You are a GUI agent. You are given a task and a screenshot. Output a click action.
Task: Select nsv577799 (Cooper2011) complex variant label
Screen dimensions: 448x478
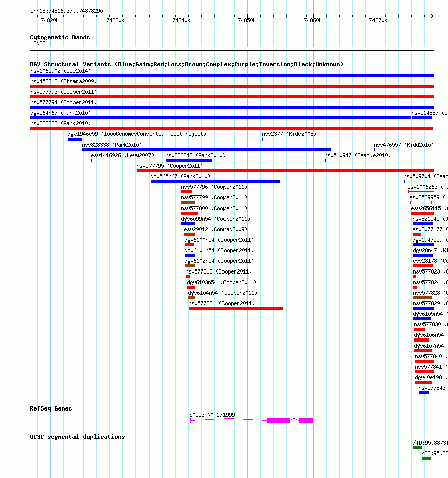point(214,197)
